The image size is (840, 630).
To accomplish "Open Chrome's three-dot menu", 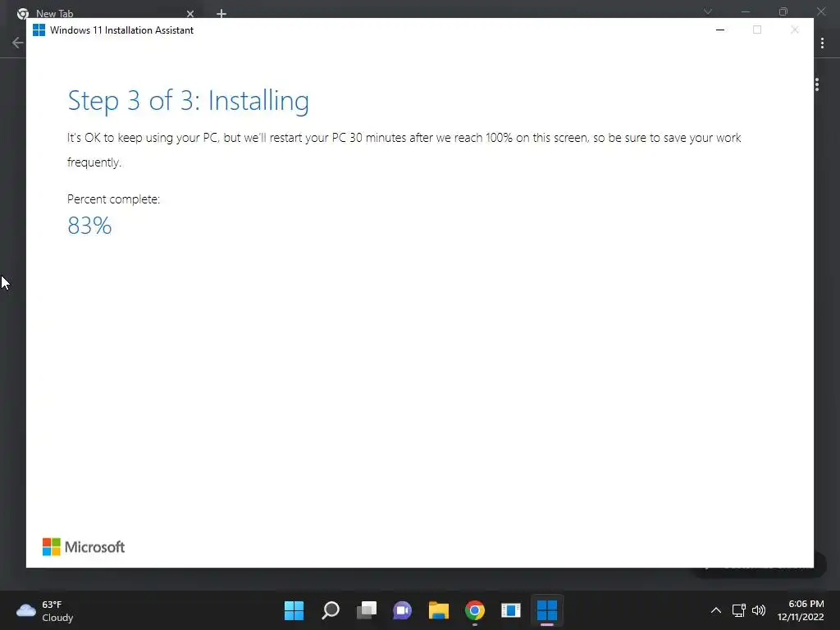I will (822, 43).
